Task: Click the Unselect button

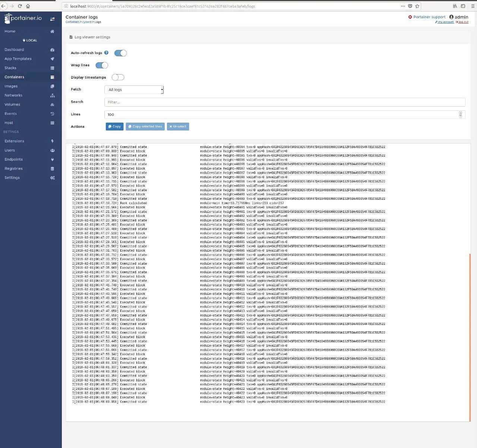Action: [178, 127]
